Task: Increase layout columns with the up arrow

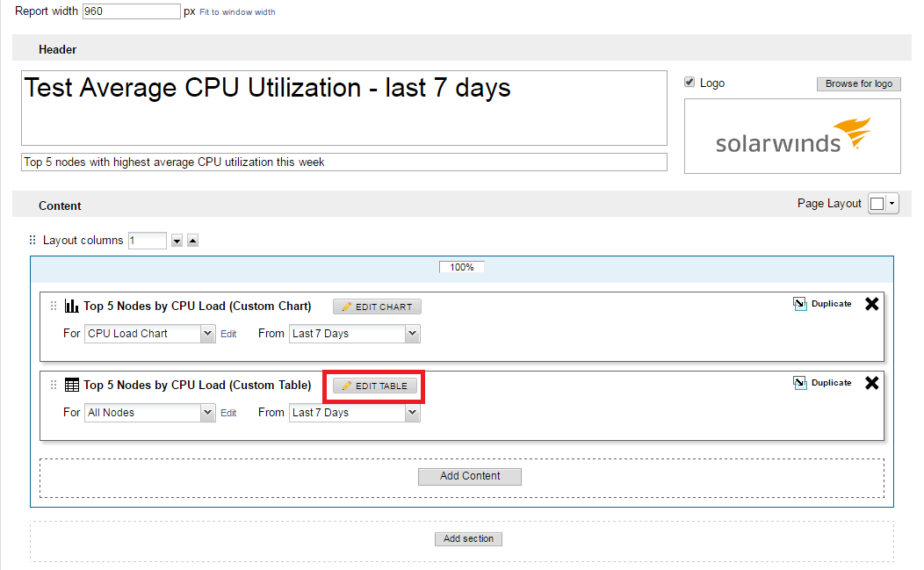Action: tap(192, 241)
